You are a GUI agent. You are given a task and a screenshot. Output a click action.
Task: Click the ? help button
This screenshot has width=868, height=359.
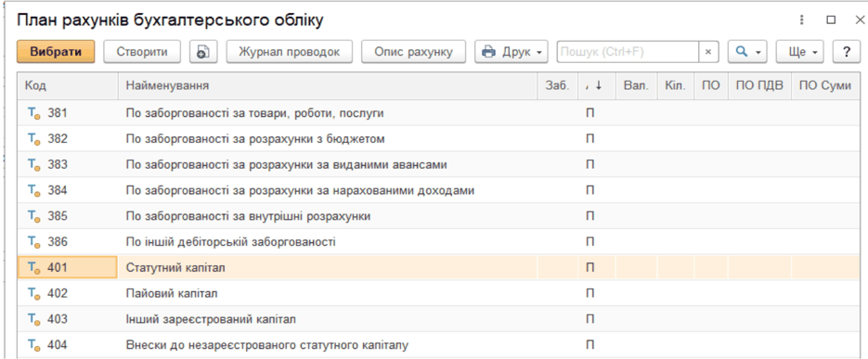(846, 52)
